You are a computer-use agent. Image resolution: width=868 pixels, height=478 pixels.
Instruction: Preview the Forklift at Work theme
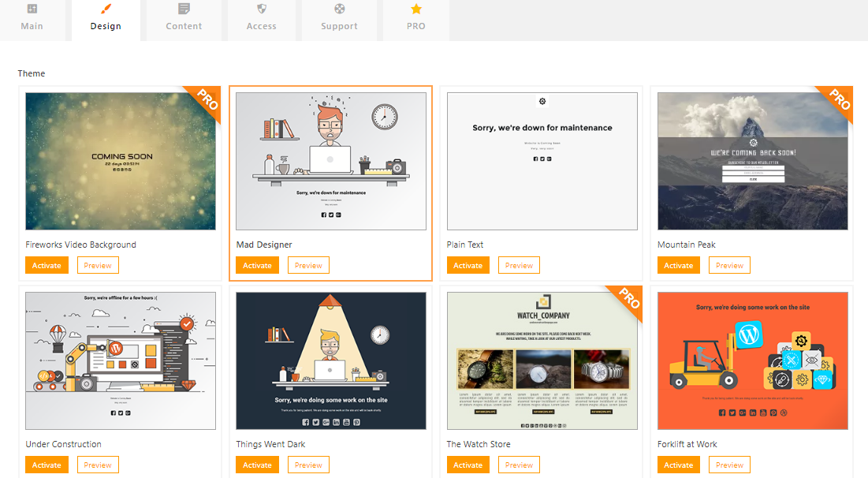coord(729,465)
